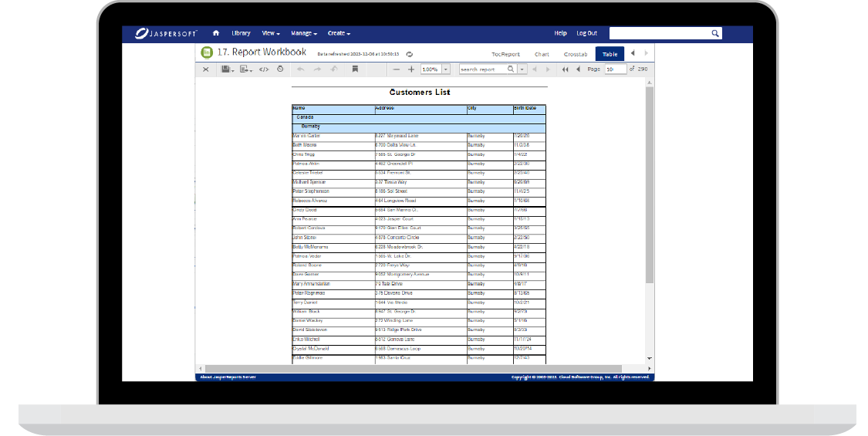This screenshot has width=868, height=436.
Task: Click the Birth Date column header
Action: click(529, 109)
